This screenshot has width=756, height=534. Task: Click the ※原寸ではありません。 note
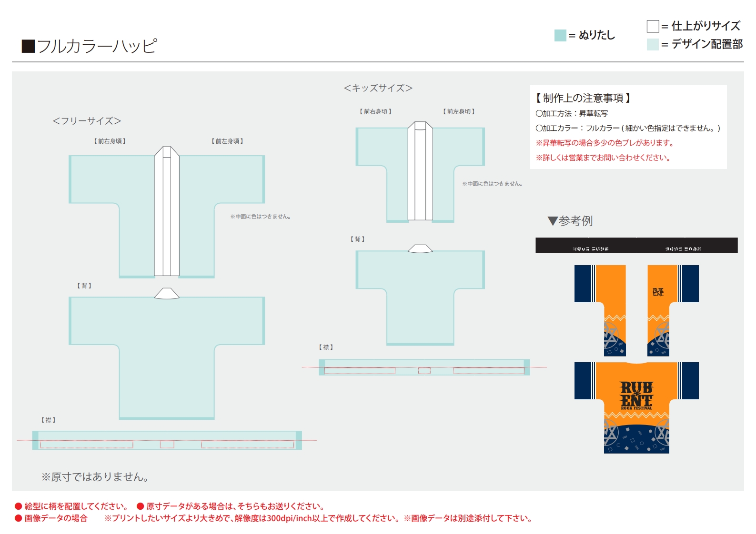pos(95,477)
